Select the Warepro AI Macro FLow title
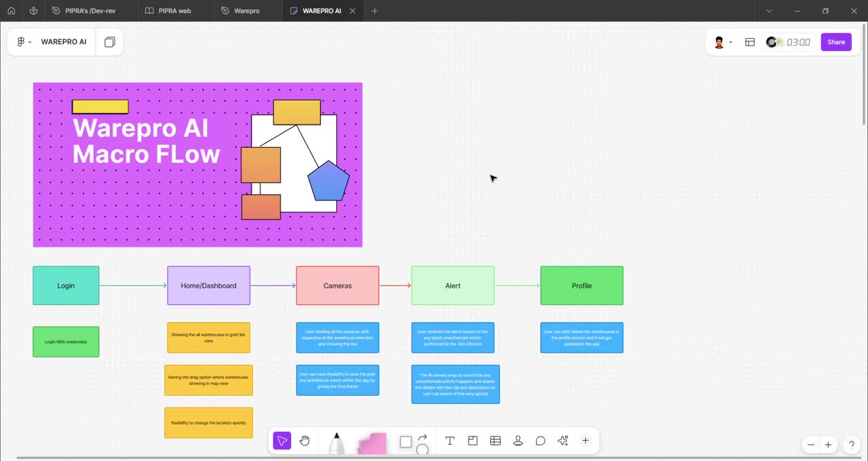Screen dimensions: 868x461 click(x=146, y=141)
